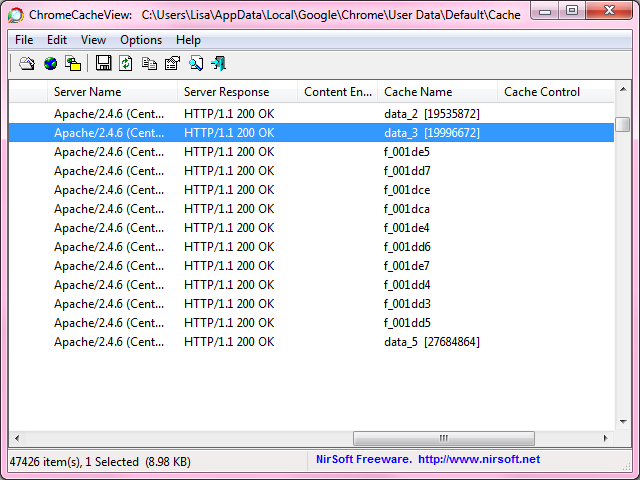Select the cache row f_001dd7
Viewport: 640px width, 480px height.
311,171
